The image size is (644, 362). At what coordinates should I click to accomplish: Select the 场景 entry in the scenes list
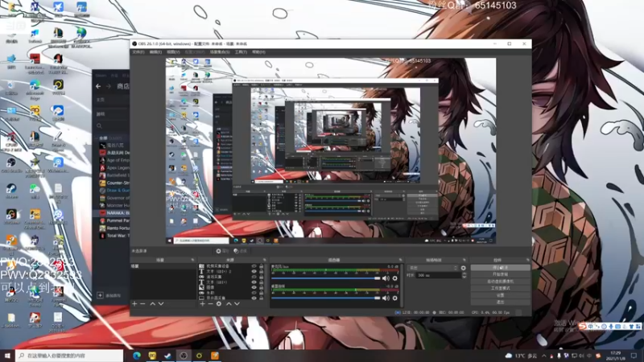pyautogui.click(x=163, y=266)
